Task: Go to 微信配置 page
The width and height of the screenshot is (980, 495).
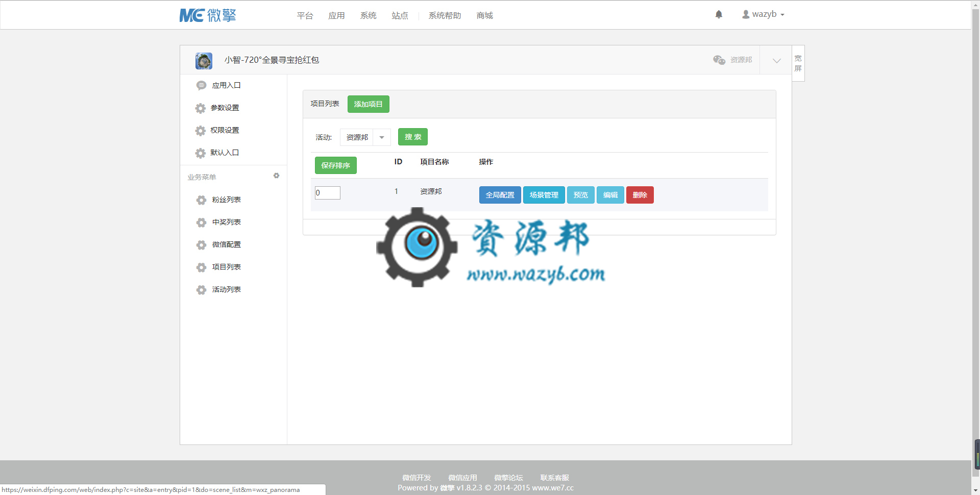Action: [226, 244]
